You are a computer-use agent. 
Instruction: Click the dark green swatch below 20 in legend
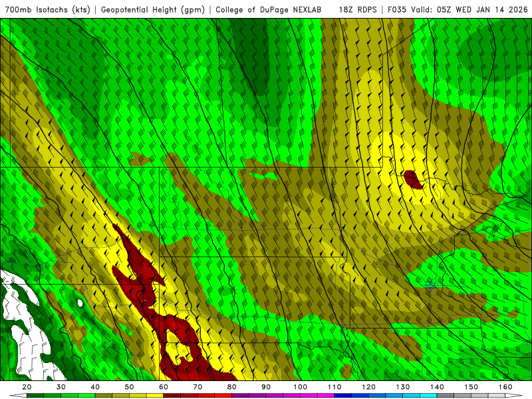[35, 396]
